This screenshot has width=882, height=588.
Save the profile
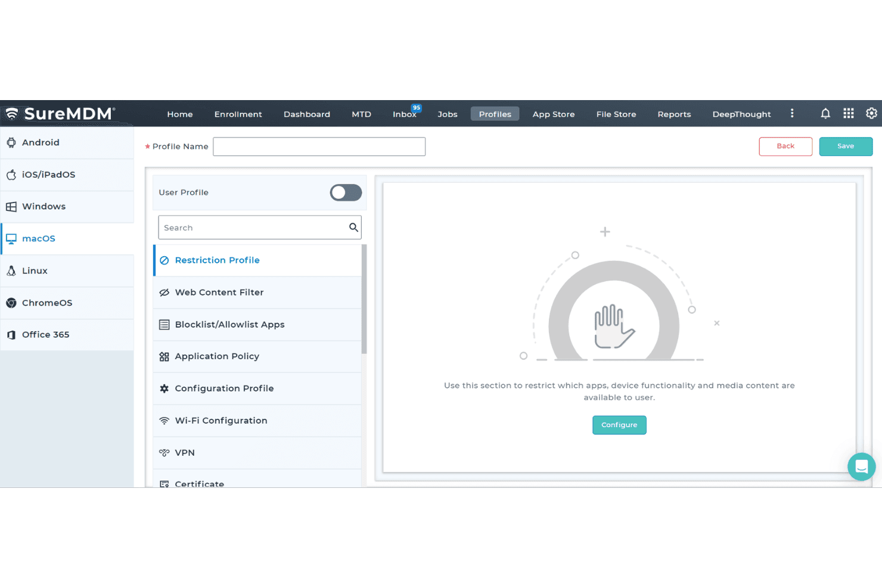click(846, 146)
